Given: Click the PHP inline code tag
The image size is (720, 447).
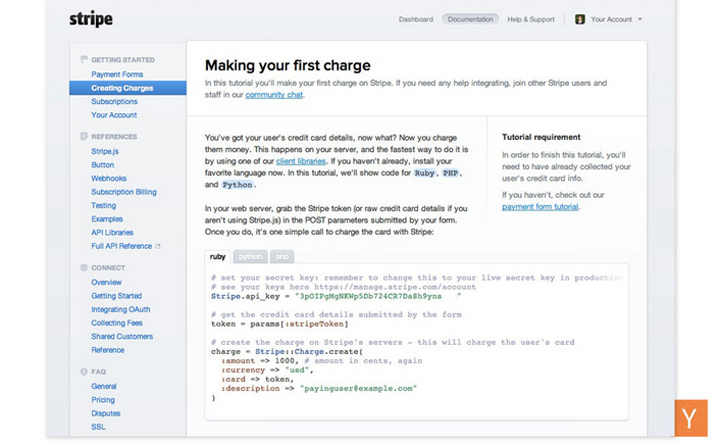Looking at the screenshot, I should 450,173.
